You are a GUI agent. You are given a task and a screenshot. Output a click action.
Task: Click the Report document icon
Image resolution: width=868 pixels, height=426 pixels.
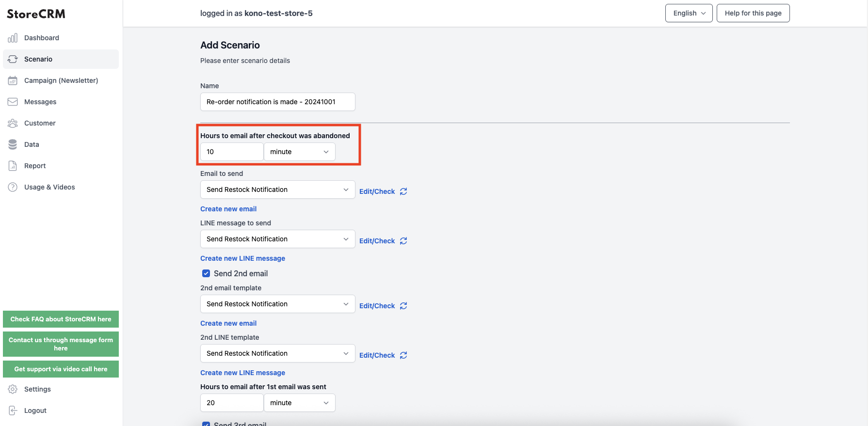pyautogui.click(x=13, y=166)
